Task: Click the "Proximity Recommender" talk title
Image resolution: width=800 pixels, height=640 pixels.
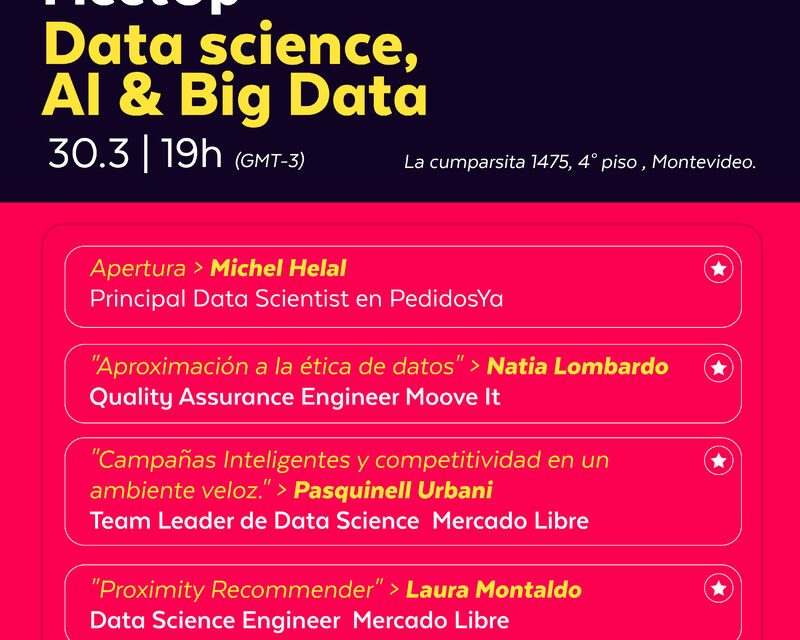Action: tap(237, 589)
